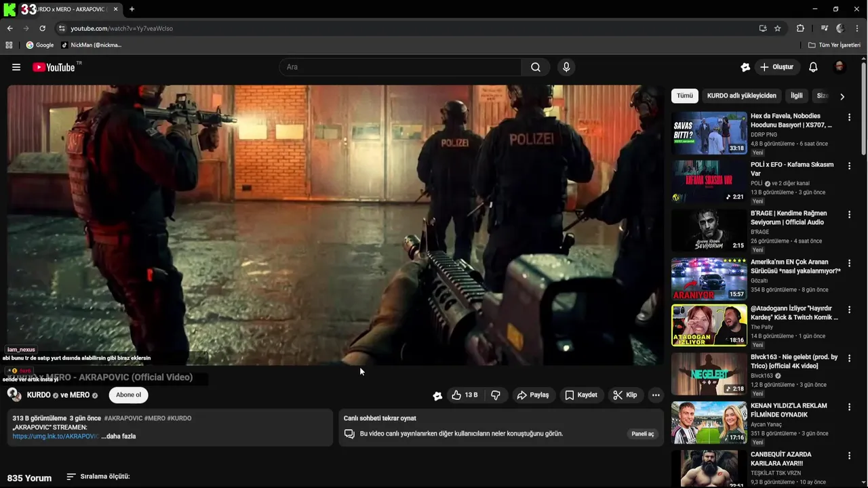The height and width of the screenshot is (488, 868).
Task: Open options for B'RAGE video
Action: tap(849, 215)
